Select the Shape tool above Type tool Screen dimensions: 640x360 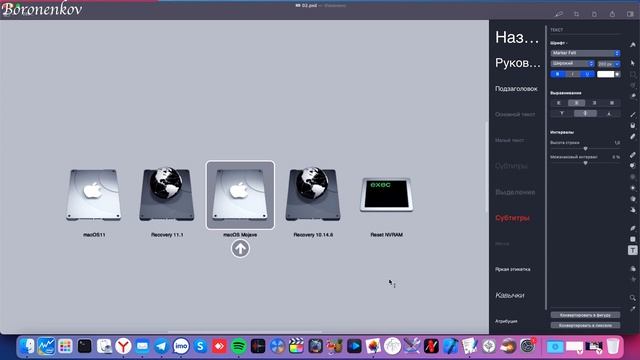coord(633,239)
